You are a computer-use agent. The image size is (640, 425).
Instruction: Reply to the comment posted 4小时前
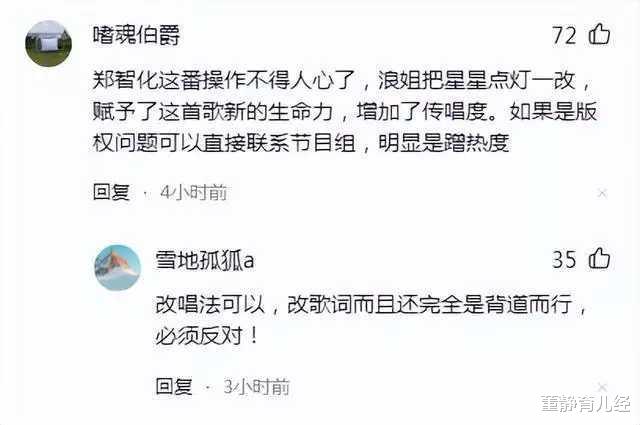111,192
